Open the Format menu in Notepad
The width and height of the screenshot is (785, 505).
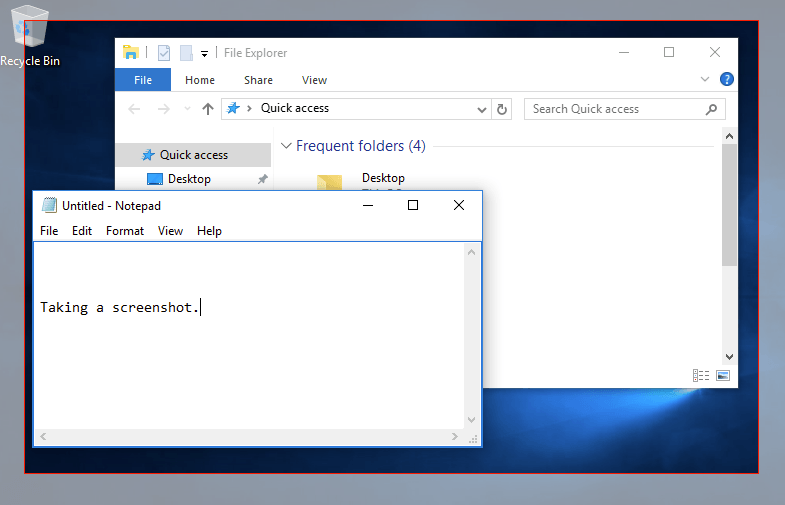click(125, 231)
